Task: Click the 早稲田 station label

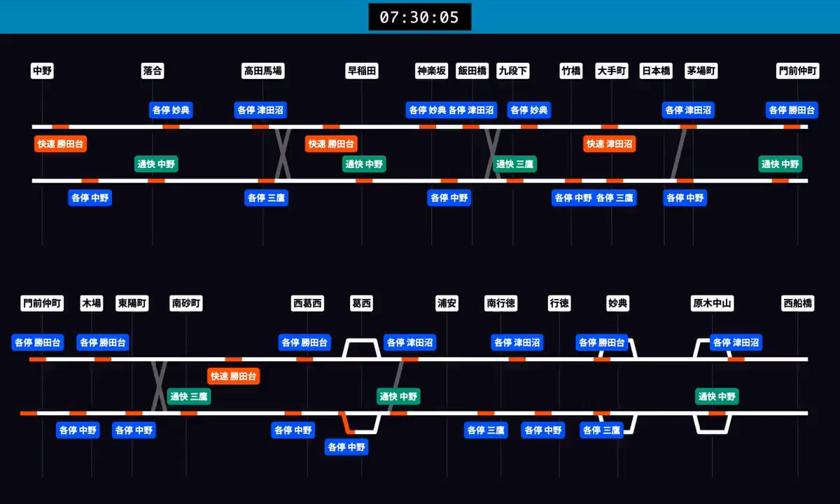Action: pos(362,71)
